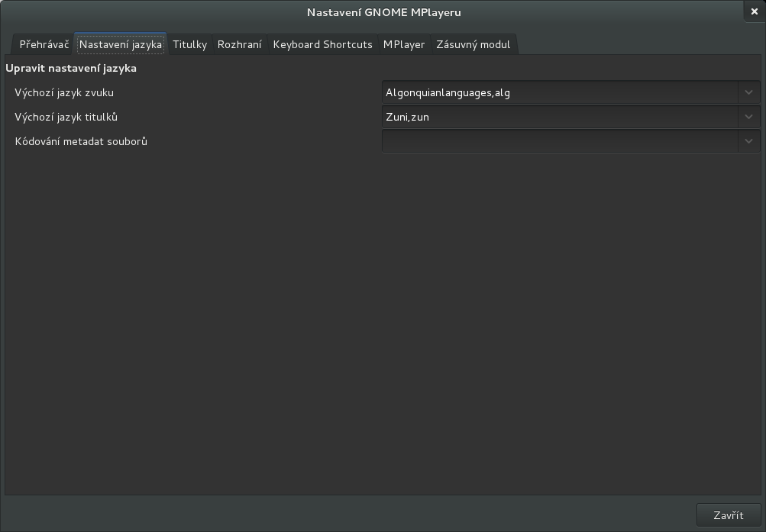This screenshot has height=532, width=766.
Task: Switch to the MPlayer tab
Action: click(404, 44)
